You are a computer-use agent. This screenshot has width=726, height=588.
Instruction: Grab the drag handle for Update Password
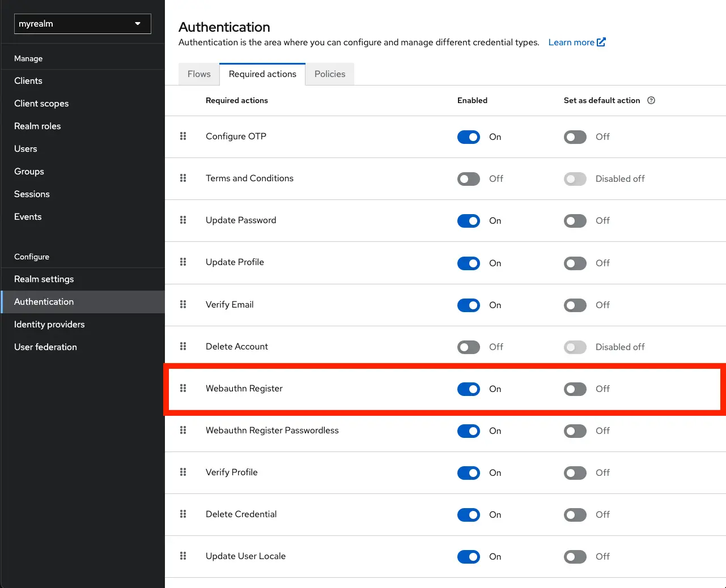(x=183, y=220)
